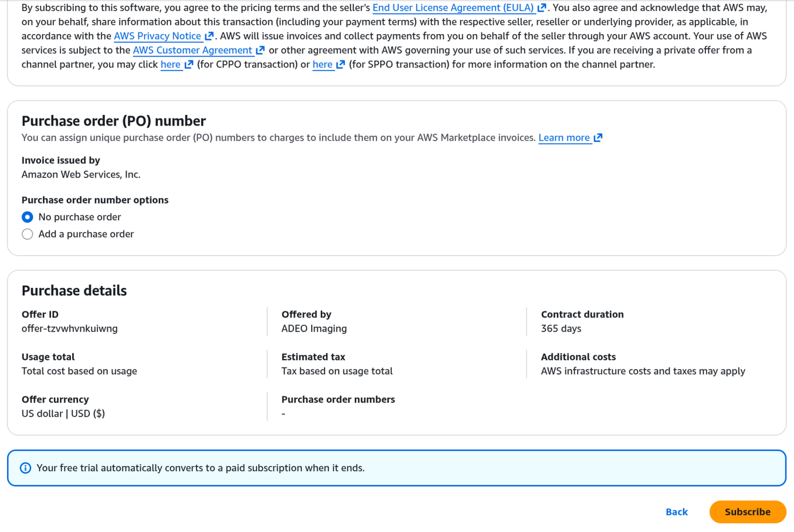Image resolution: width=794 pixels, height=532 pixels.
Task: Click the external link icon next to CPPO here link
Action: [x=188, y=65]
